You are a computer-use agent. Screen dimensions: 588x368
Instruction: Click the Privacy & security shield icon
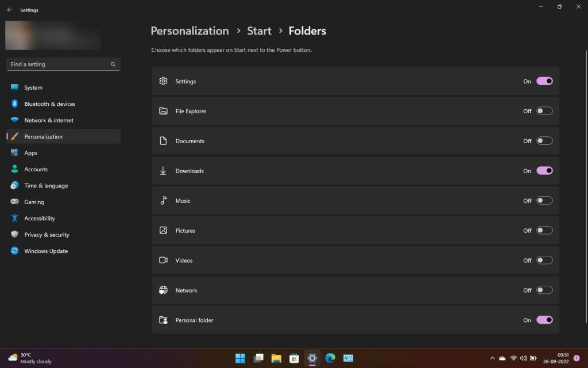(14, 235)
